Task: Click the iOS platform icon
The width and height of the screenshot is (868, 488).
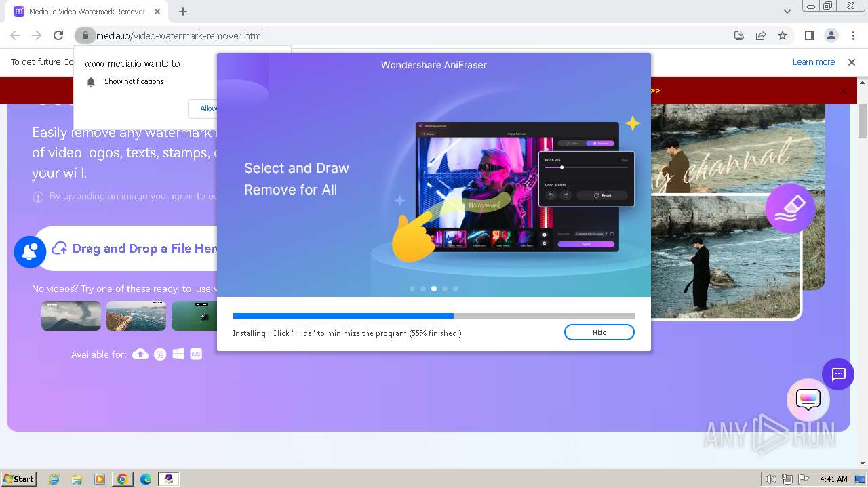Action: tap(196, 354)
